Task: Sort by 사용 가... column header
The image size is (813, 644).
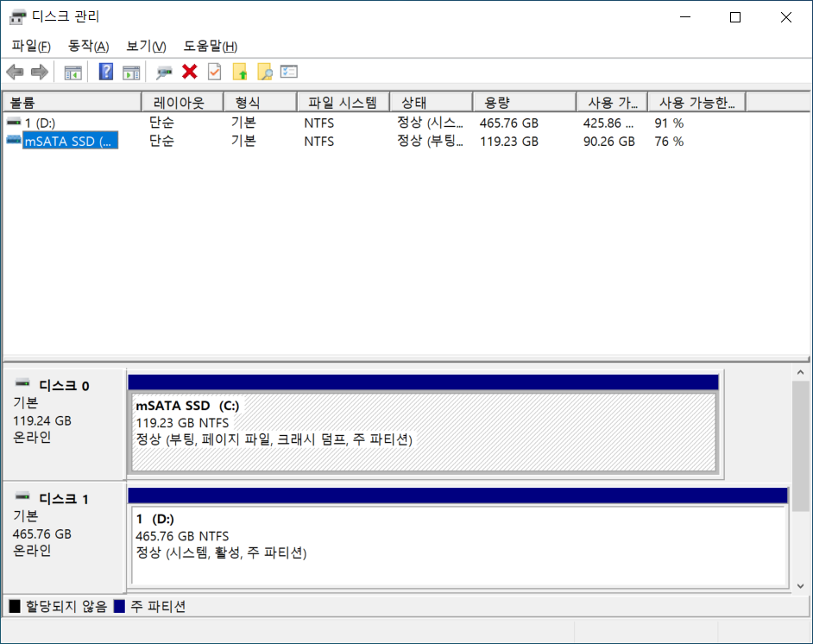Action: 612,102
